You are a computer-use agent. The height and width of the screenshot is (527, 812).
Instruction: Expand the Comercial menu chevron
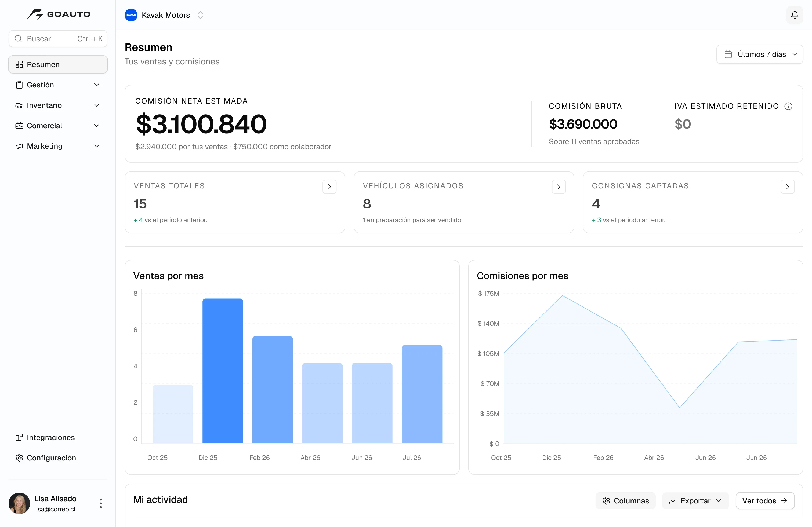click(x=97, y=125)
